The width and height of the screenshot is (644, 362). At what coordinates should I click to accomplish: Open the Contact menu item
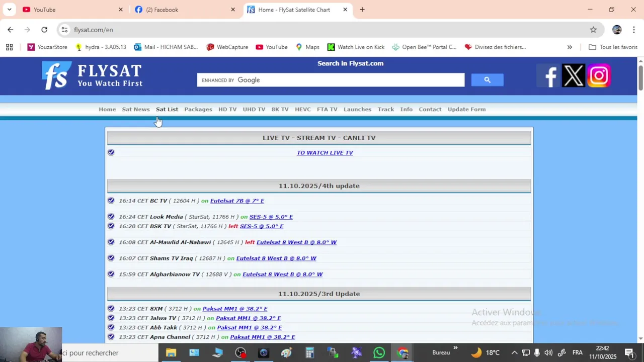(430, 109)
